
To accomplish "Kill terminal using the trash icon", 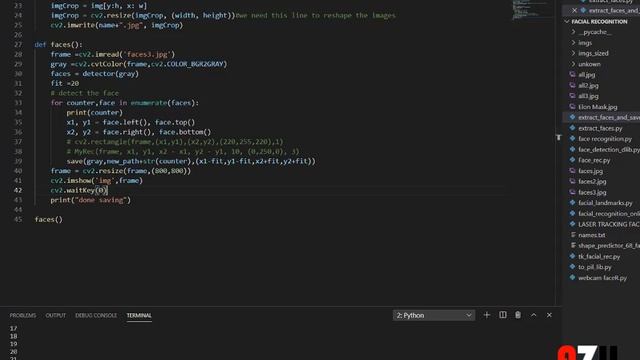I will (518, 315).
